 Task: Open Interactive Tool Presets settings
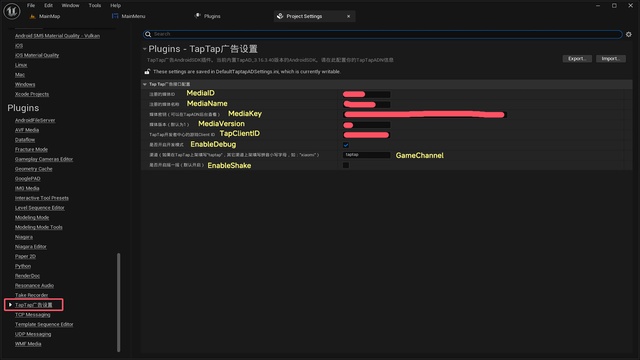[42, 198]
